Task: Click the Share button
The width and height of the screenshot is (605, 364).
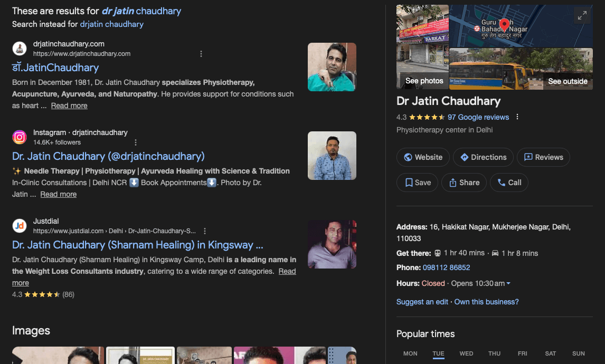Action: pyautogui.click(x=464, y=183)
